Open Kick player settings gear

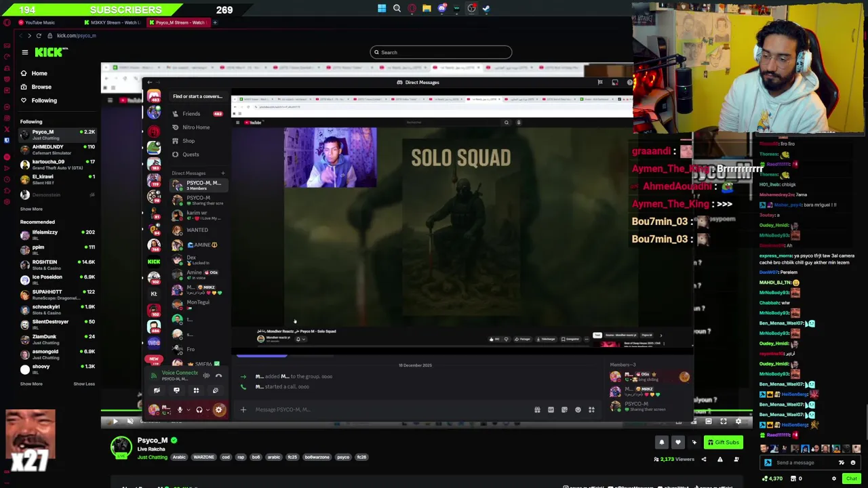click(738, 422)
